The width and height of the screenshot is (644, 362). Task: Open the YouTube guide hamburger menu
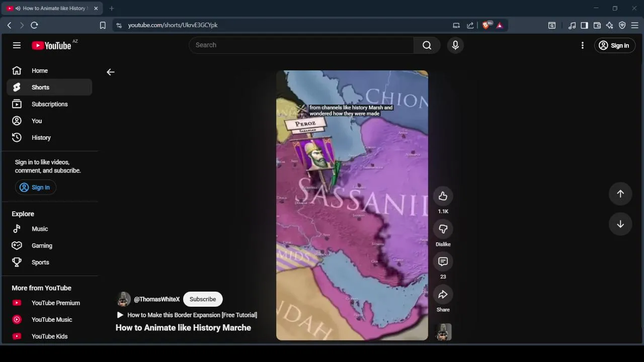click(17, 45)
